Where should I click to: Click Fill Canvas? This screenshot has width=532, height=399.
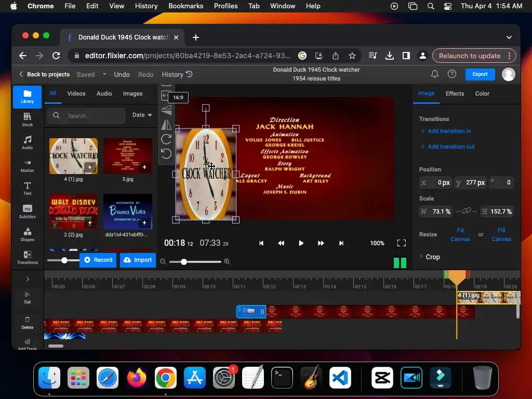(x=501, y=234)
